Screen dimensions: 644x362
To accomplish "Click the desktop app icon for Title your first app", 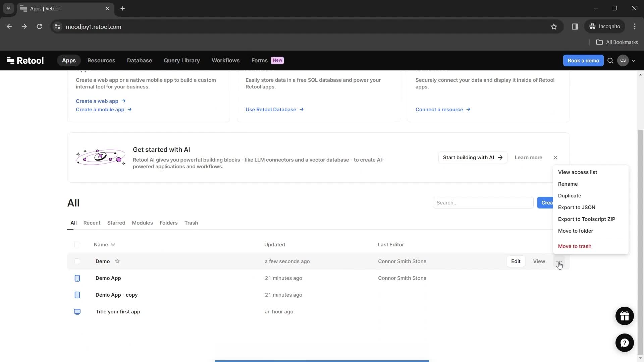I will (77, 312).
